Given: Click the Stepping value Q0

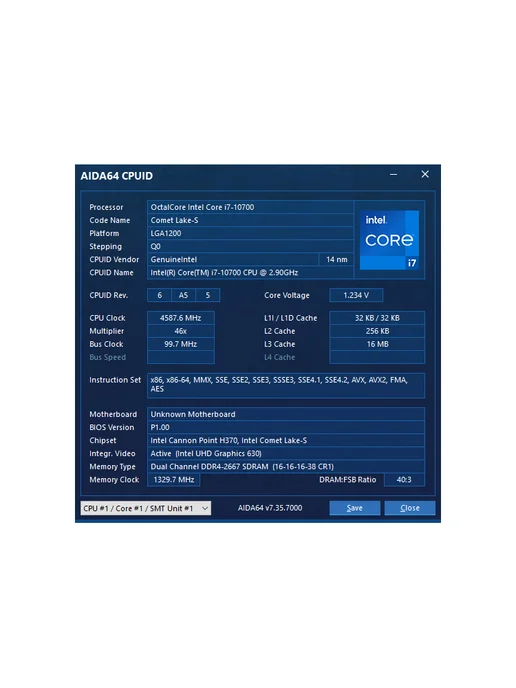Looking at the screenshot, I should (x=250, y=247).
